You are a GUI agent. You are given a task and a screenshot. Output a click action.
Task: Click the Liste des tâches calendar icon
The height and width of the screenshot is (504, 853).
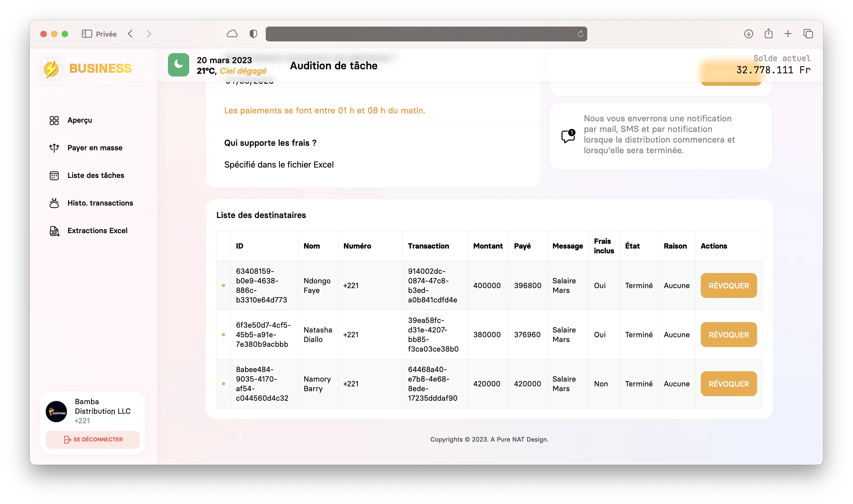54,176
